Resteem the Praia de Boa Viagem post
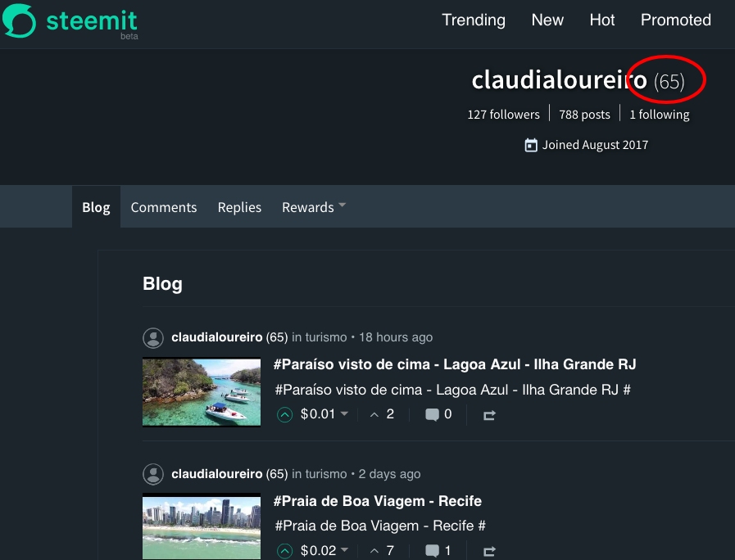This screenshot has height=560, width=735. (x=489, y=552)
